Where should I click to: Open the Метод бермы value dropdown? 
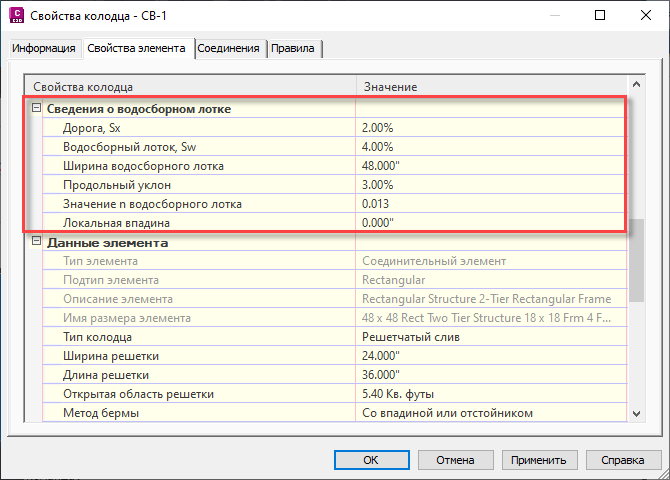coord(490,413)
